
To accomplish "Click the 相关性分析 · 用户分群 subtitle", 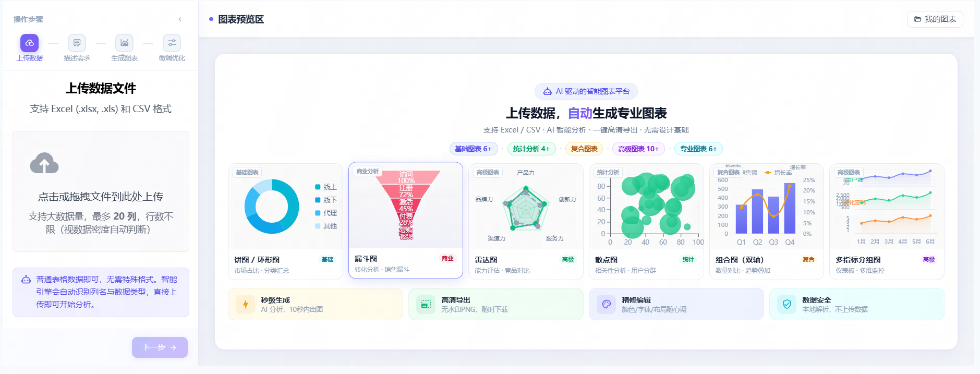I will point(625,271).
